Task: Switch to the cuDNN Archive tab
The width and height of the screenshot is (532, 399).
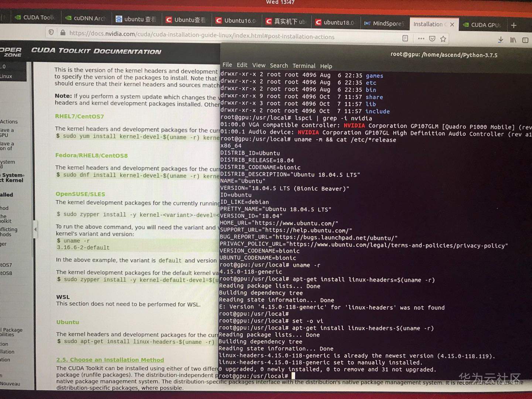Action: tap(85, 18)
